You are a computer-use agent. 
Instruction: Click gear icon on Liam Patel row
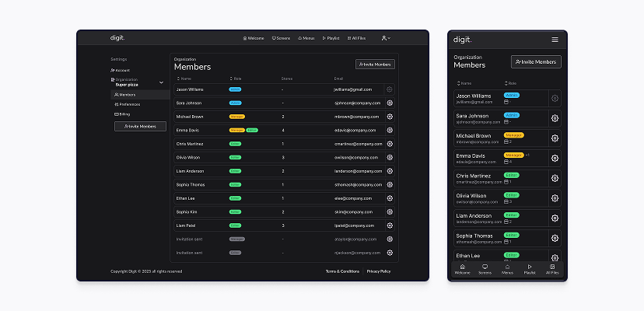coord(390,225)
